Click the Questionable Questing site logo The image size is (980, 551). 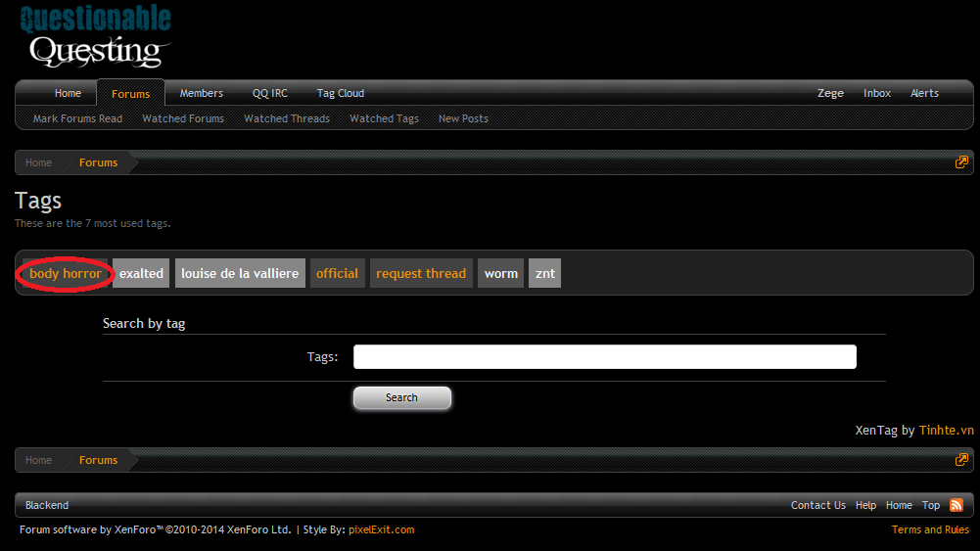pyautogui.click(x=96, y=37)
